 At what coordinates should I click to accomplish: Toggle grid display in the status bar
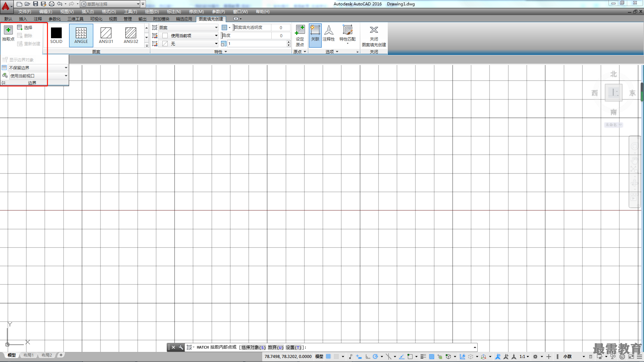click(328, 357)
